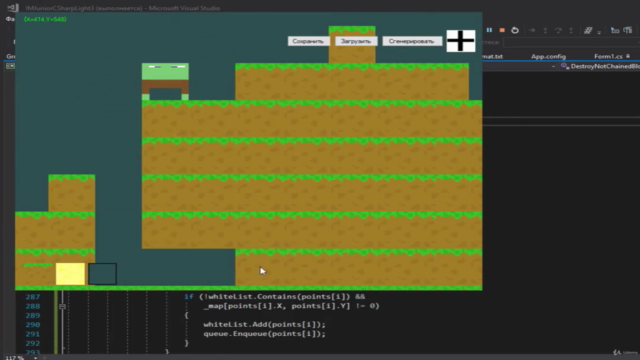
Task: Click line number 287 in the gutter
Action: coord(33,297)
